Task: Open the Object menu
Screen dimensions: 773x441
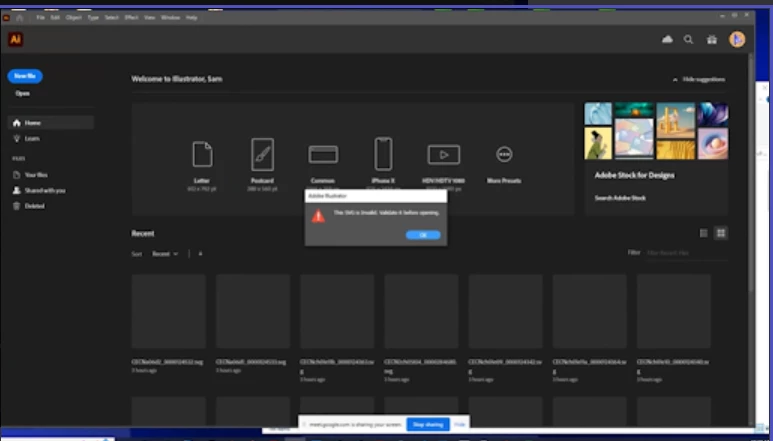Action: [x=73, y=18]
